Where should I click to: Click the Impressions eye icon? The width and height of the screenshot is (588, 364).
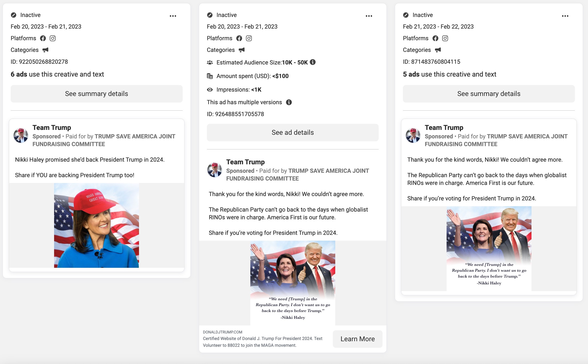pyautogui.click(x=210, y=89)
